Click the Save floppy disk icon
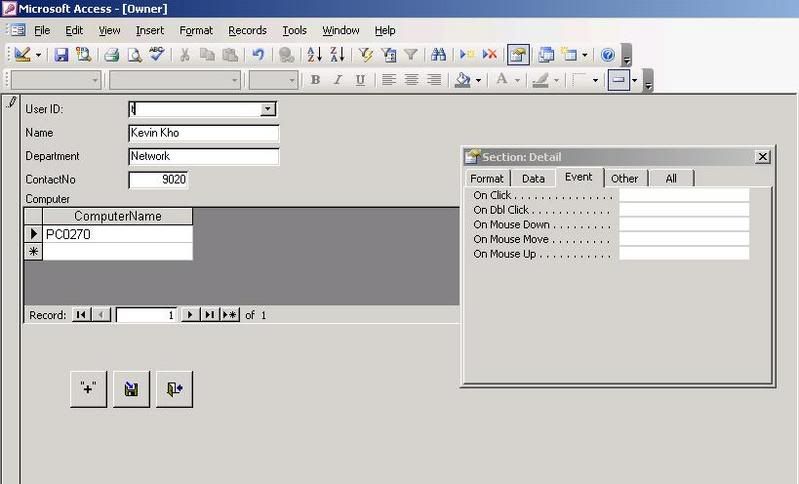This screenshot has height=484, width=799. 61,55
